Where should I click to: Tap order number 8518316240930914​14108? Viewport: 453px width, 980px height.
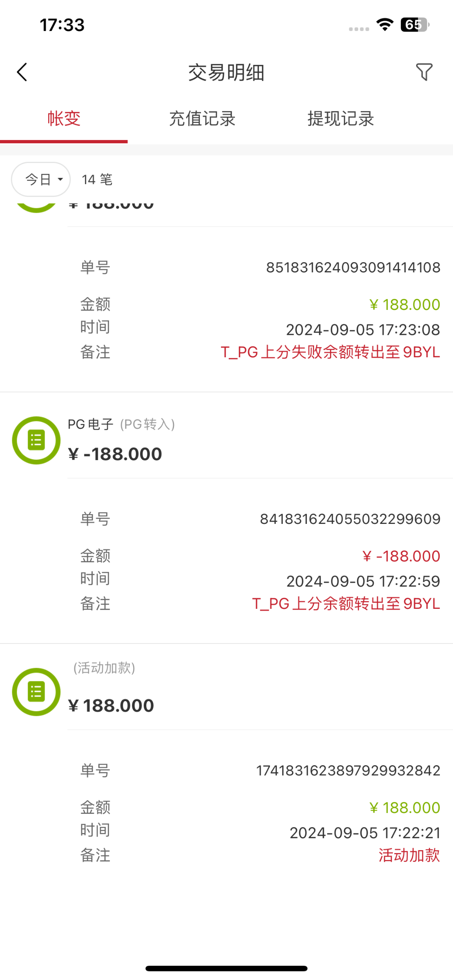[x=353, y=267]
